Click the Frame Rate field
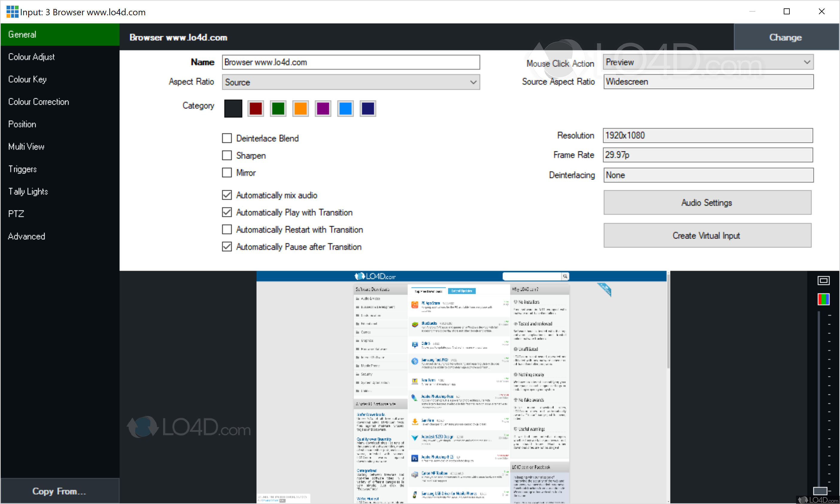The height and width of the screenshot is (504, 840). (x=708, y=155)
